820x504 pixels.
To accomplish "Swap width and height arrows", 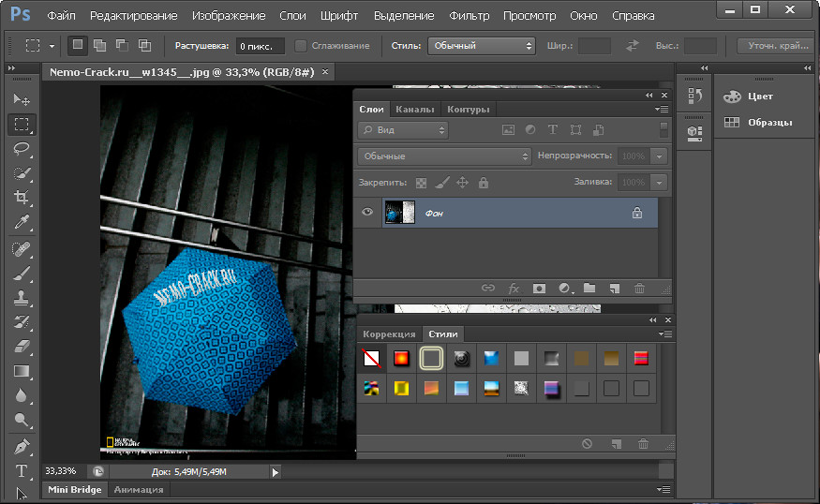I will coord(633,46).
